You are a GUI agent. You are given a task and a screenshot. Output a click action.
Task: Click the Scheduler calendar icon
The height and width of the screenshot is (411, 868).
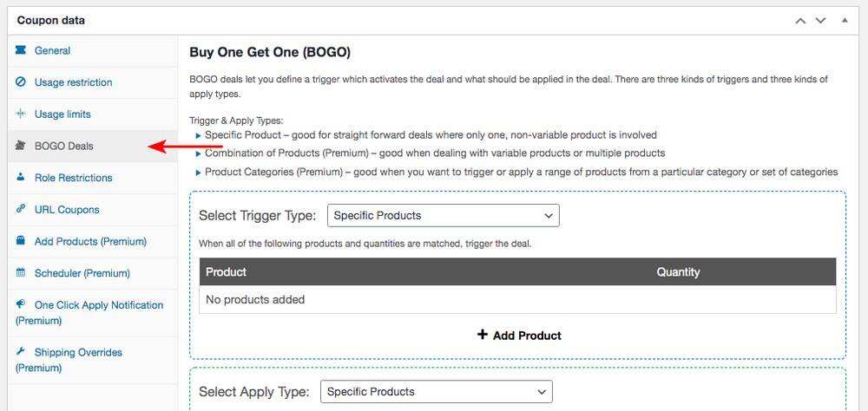click(x=21, y=273)
